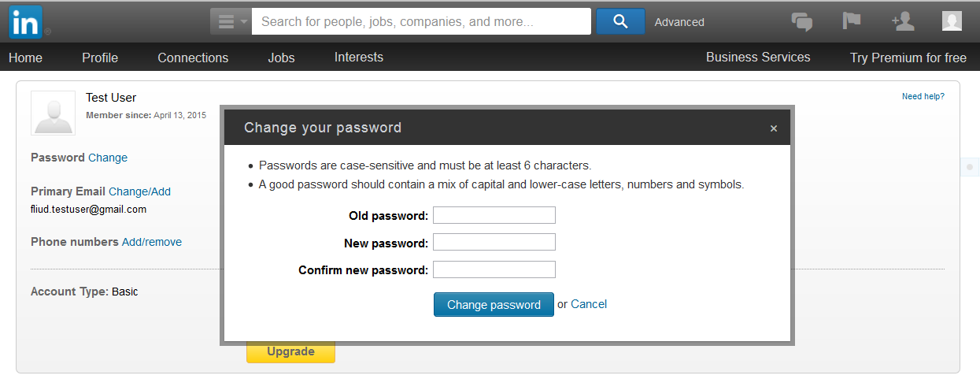The width and height of the screenshot is (980, 379).
Task: Click the LinkedIn logo icon
Action: (25, 21)
